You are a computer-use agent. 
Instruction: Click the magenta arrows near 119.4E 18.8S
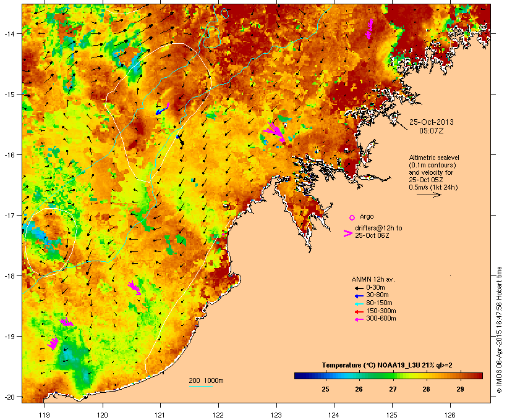(67, 322)
